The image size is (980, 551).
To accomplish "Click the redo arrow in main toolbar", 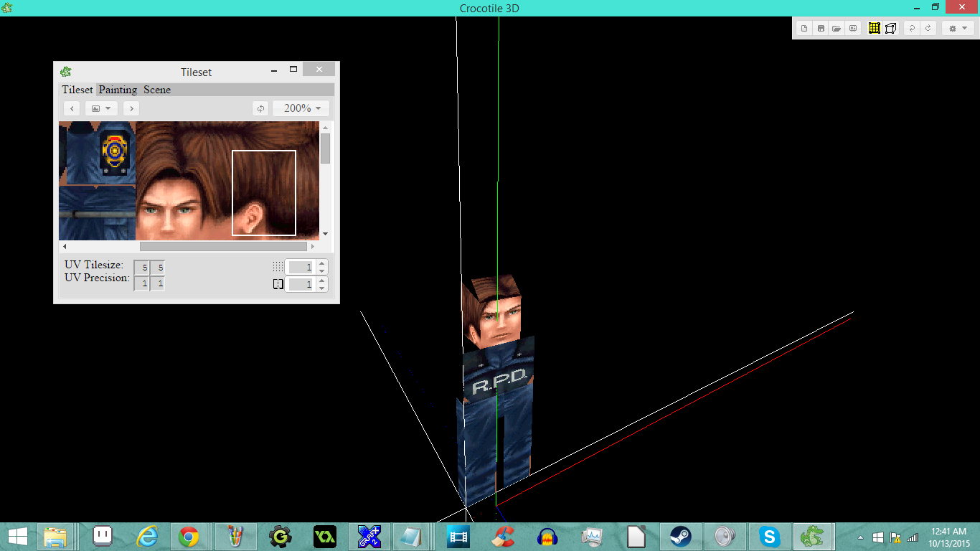I will (x=928, y=29).
